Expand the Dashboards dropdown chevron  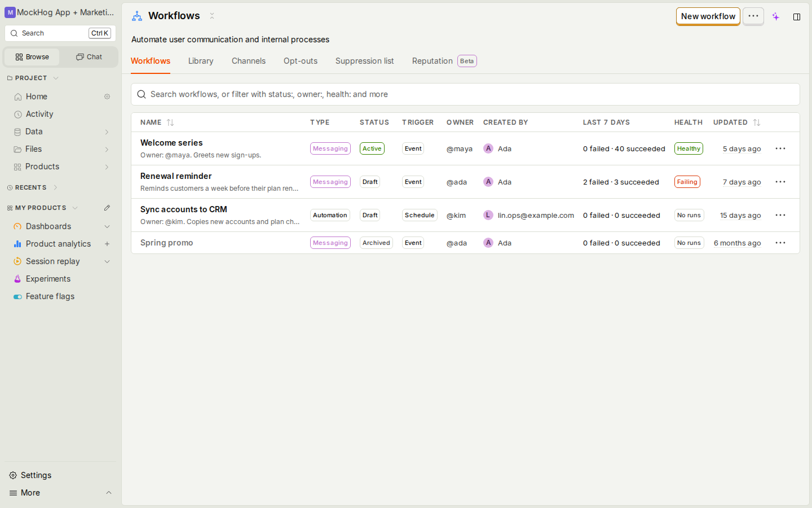pyautogui.click(x=107, y=226)
